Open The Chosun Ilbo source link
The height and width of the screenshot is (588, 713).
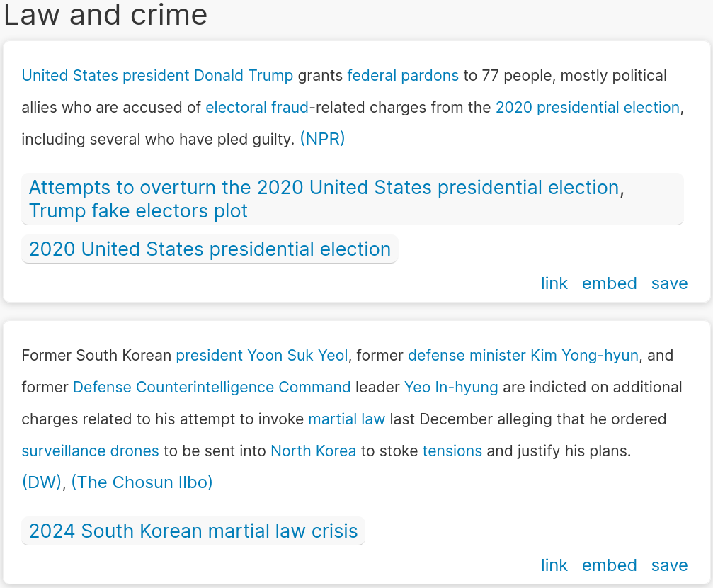coord(142,482)
